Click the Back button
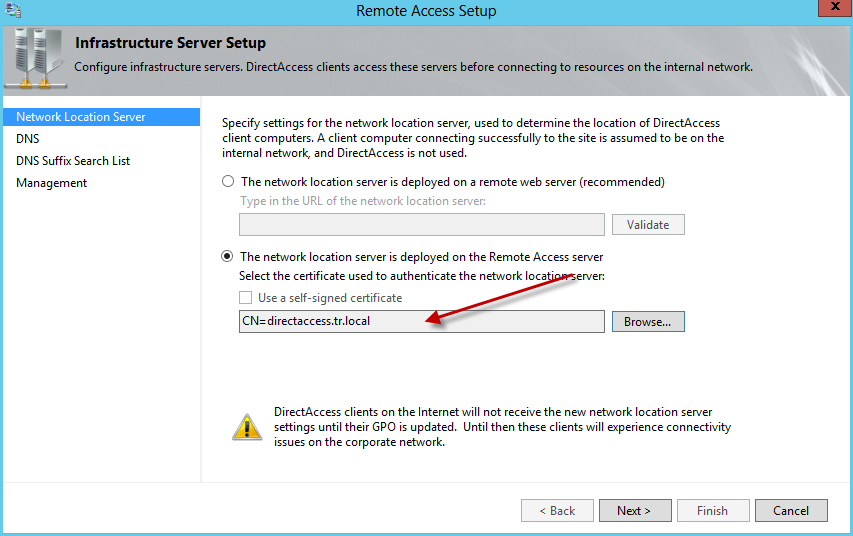 [557, 511]
